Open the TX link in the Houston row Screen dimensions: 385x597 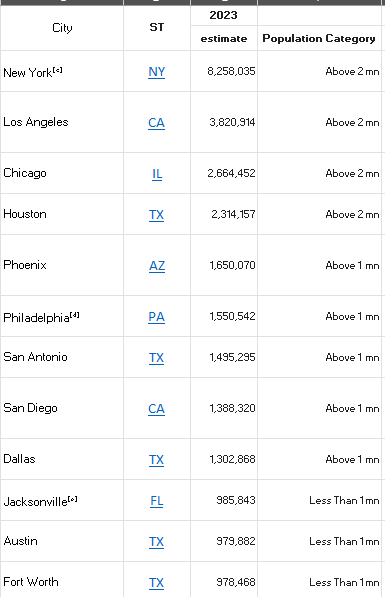point(157,215)
